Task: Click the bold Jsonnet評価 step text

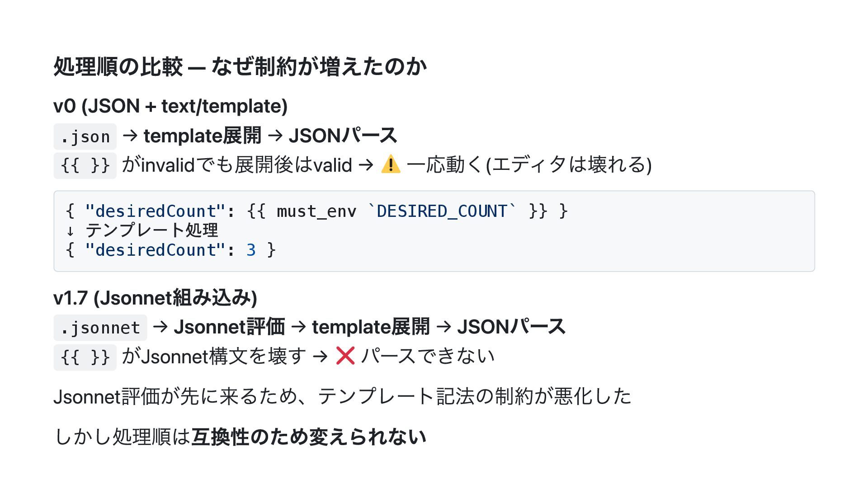Action: pos(229,327)
